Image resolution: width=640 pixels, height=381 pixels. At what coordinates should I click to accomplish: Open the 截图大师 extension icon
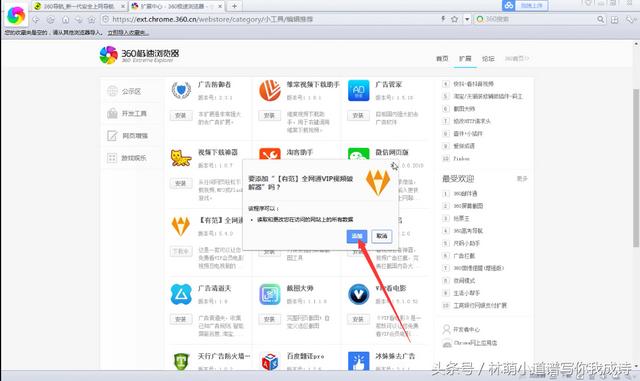click(270, 294)
